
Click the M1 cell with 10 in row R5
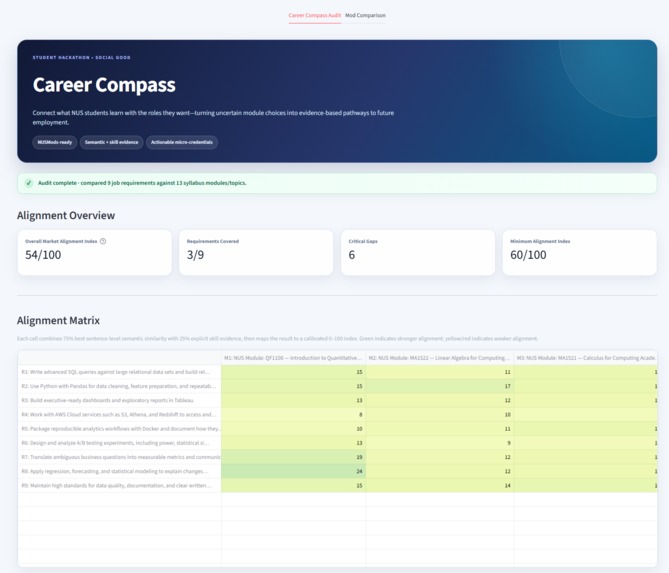pos(293,428)
